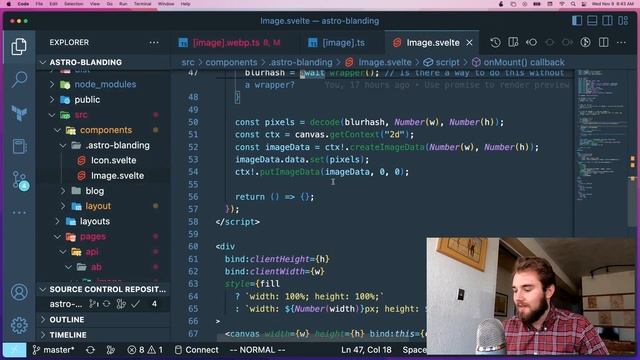Viewport: 640px width, 360px height.
Task: Open file timeline history icon in editor toolbar
Action: pyautogui.click(x=495, y=42)
